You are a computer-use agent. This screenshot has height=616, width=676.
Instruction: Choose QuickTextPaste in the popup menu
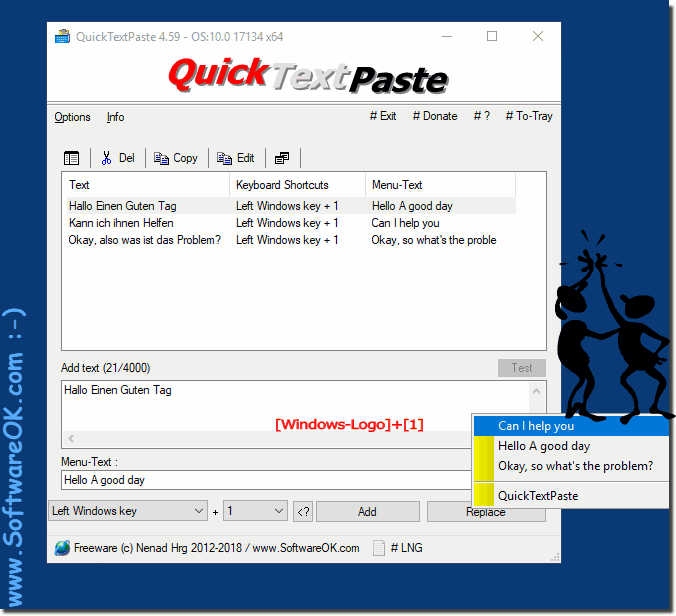[x=572, y=496]
